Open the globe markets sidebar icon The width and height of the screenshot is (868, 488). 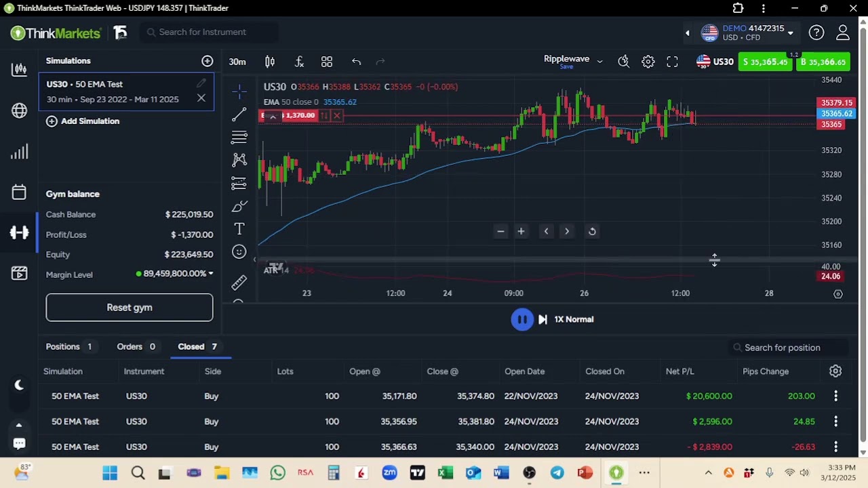pos(19,110)
